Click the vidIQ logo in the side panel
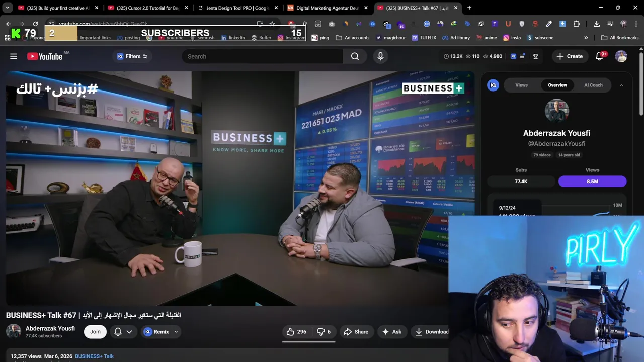Image resolution: width=644 pixels, height=362 pixels. point(493,85)
